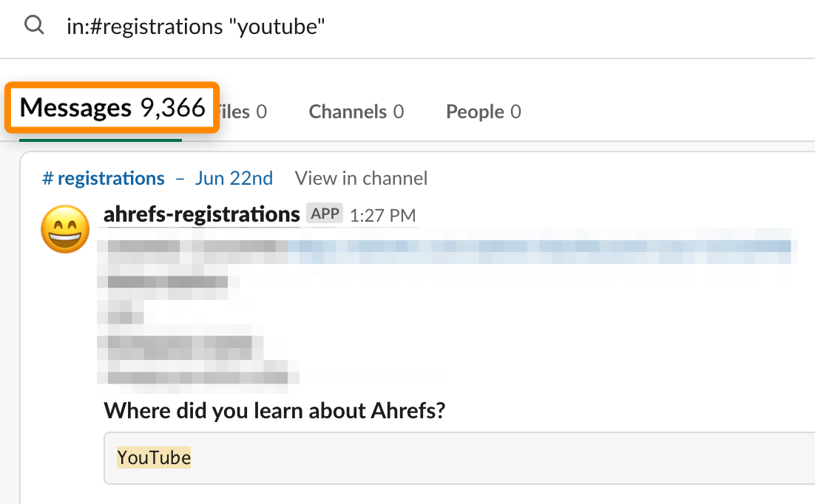Select the orange-highlighted Messages count
The height and width of the screenshot is (504, 815).
(111, 107)
